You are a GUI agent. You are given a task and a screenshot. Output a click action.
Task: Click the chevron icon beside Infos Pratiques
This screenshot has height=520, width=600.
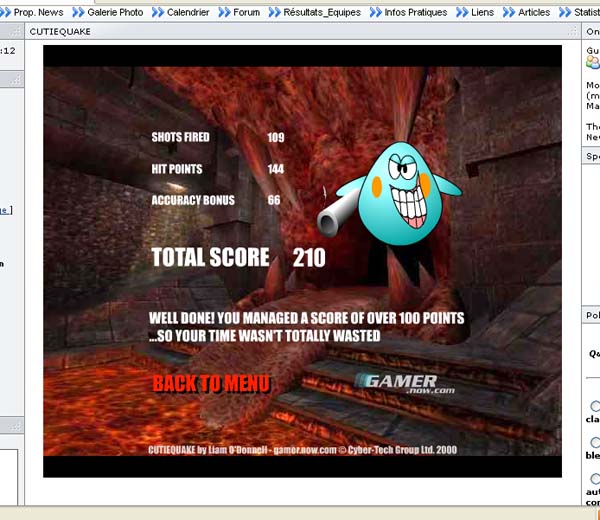[x=375, y=13]
